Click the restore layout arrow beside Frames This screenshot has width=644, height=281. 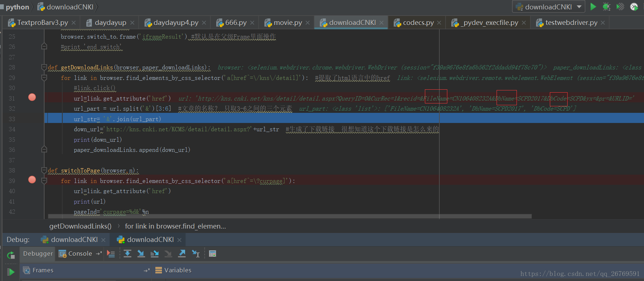(147, 270)
